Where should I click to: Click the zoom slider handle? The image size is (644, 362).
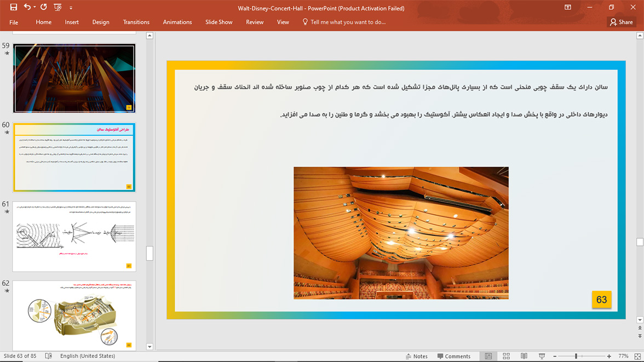point(576,356)
